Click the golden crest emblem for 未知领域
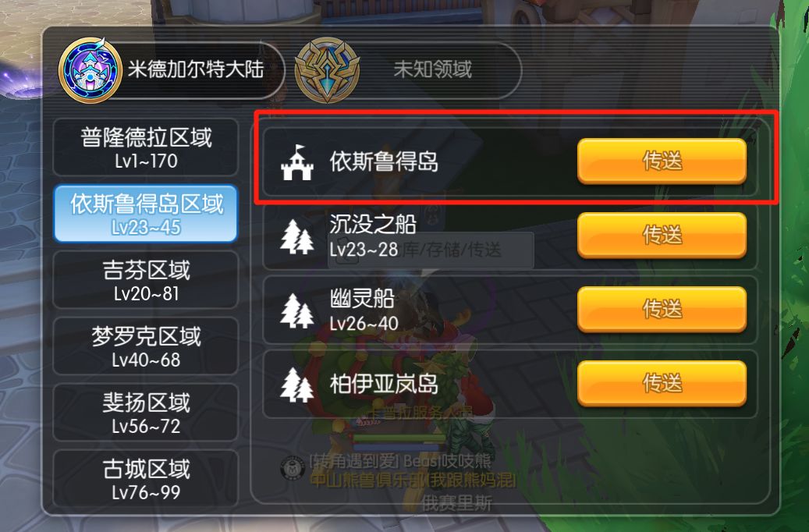The image size is (809, 532). click(327, 70)
